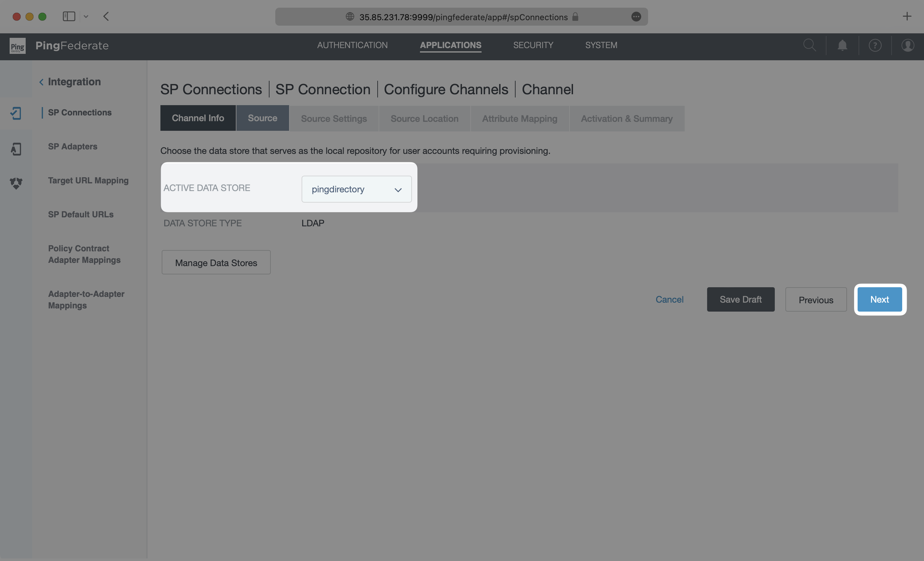Click the Next button to proceed
This screenshot has width=924, height=561.
[x=880, y=299]
